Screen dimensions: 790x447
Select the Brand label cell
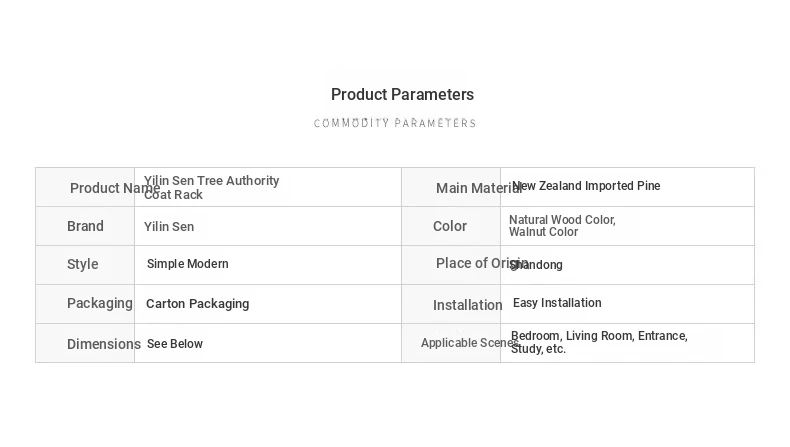tap(85, 226)
